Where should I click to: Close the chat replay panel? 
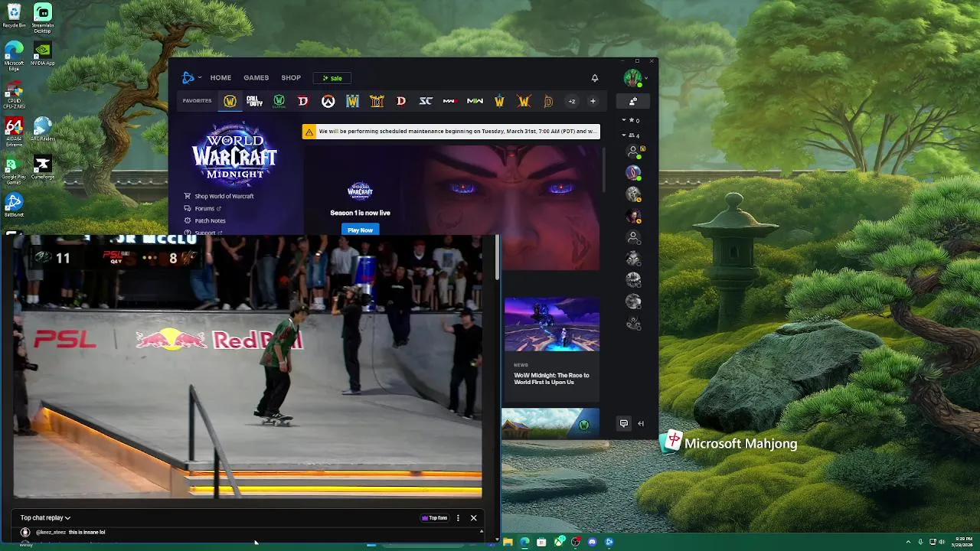point(473,518)
